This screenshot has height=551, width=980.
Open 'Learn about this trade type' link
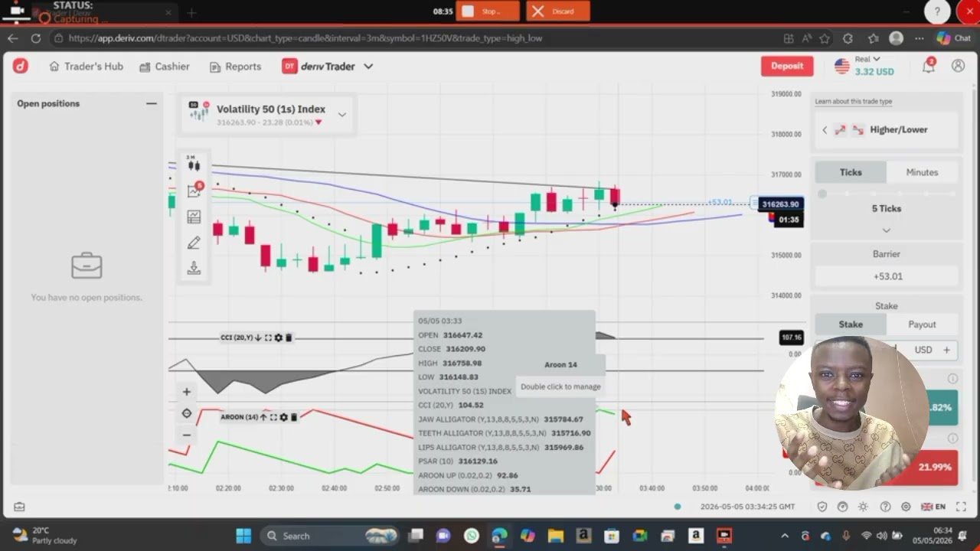(x=854, y=101)
